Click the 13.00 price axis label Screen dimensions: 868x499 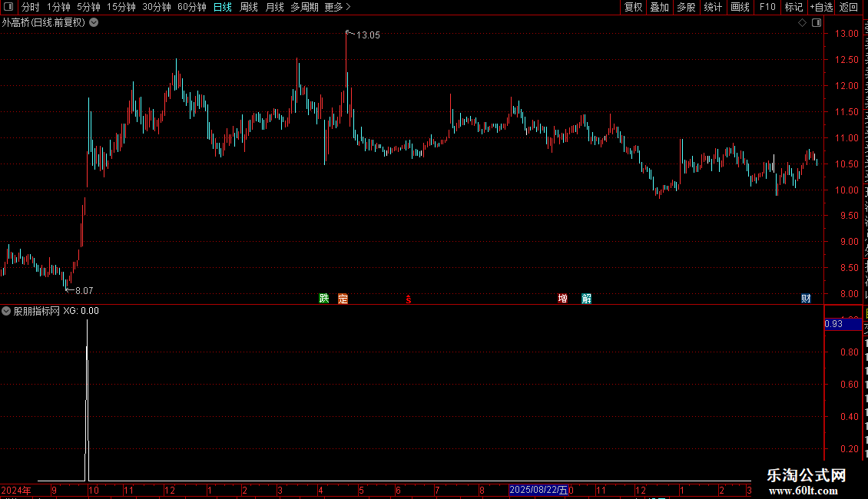coord(846,33)
